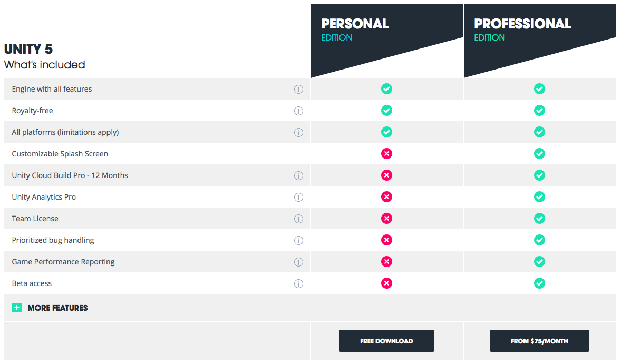
Task: Click red cross for Personal Beta access
Action: (x=386, y=283)
